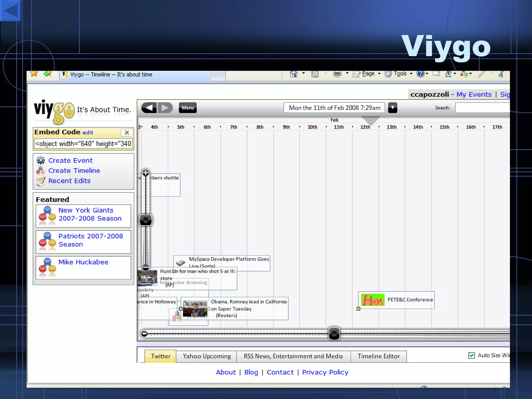Open the Create Timeline link
The width and height of the screenshot is (532, 399).
(x=74, y=171)
